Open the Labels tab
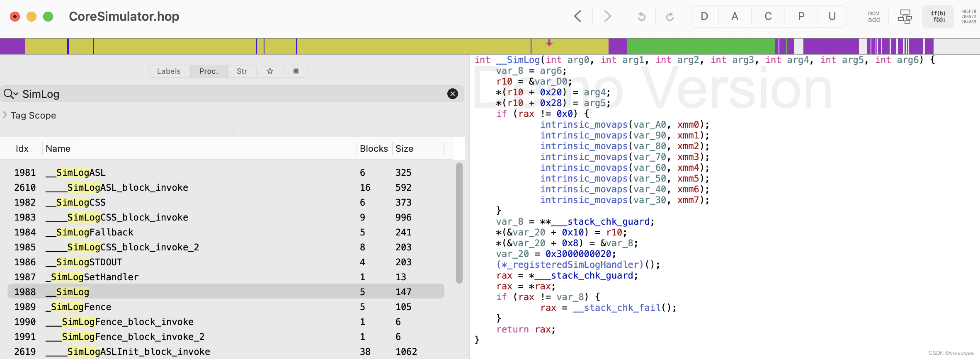Viewport: 980px width, 359px height. click(169, 71)
